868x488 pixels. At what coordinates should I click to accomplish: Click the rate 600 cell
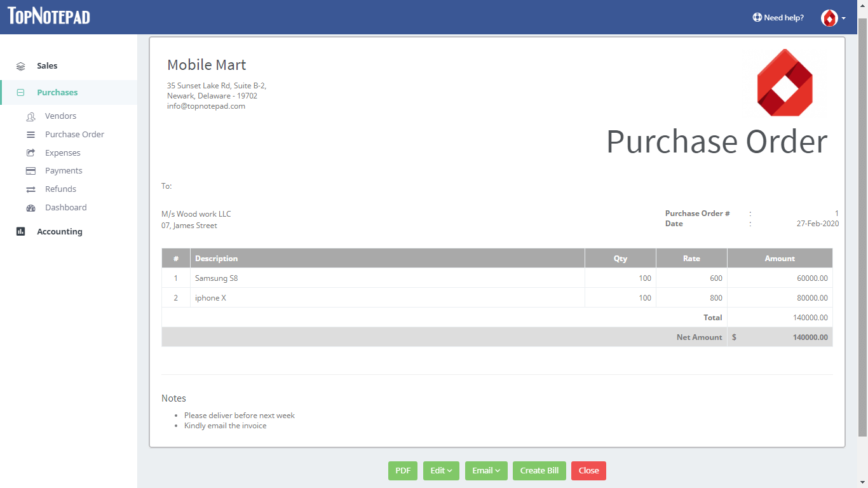coord(691,278)
